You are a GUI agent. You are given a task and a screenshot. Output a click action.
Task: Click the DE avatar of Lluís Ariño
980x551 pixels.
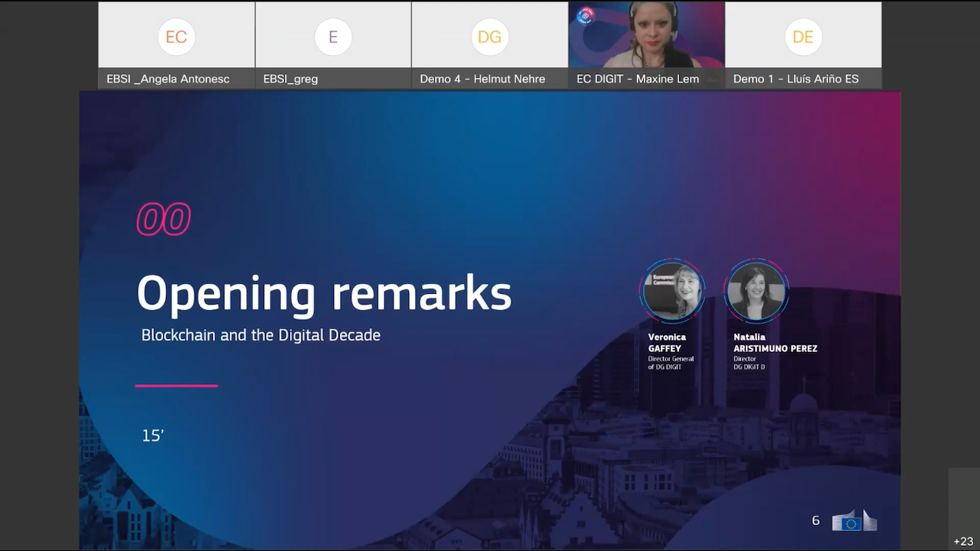click(803, 37)
